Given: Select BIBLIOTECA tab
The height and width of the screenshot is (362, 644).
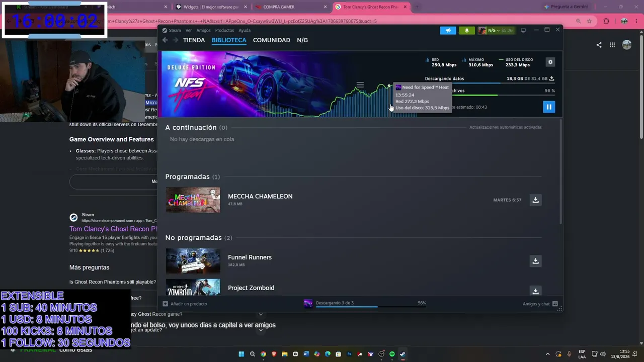Looking at the screenshot, I should [229, 40].
